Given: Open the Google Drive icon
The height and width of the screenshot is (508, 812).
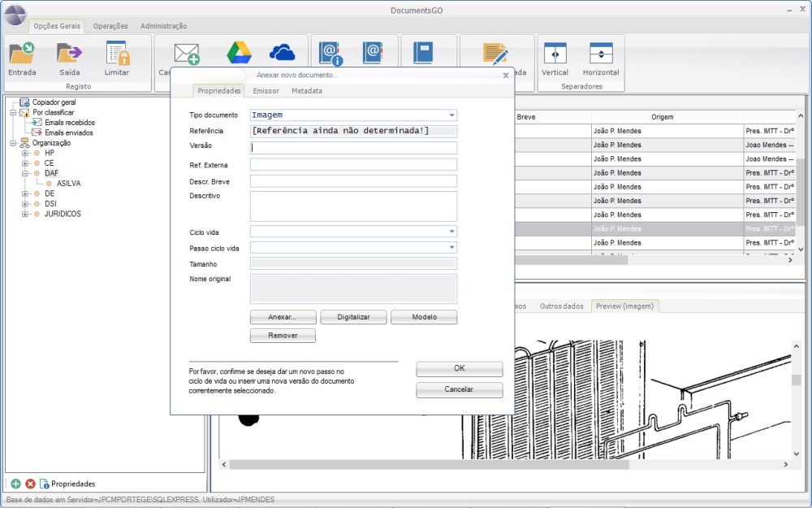Looking at the screenshot, I should [x=238, y=53].
